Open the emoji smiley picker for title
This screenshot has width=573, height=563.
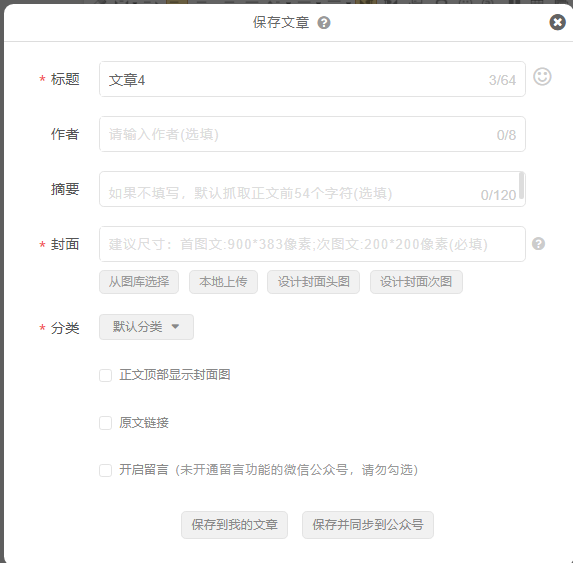(x=542, y=77)
